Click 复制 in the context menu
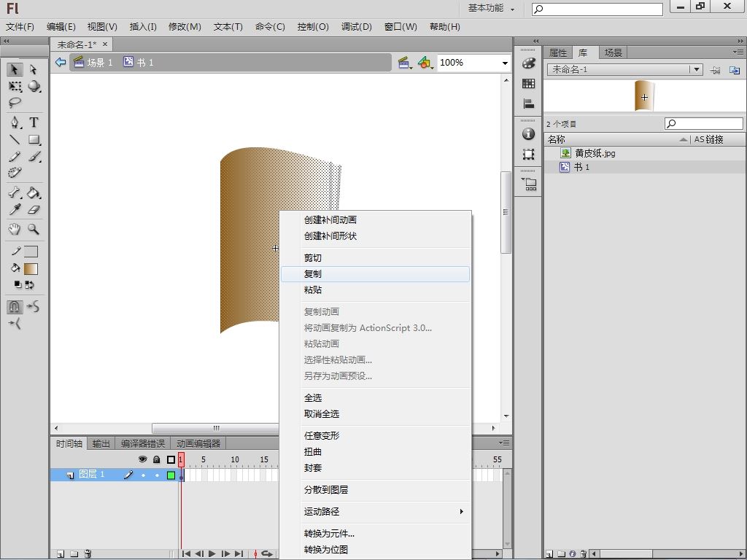 point(313,274)
